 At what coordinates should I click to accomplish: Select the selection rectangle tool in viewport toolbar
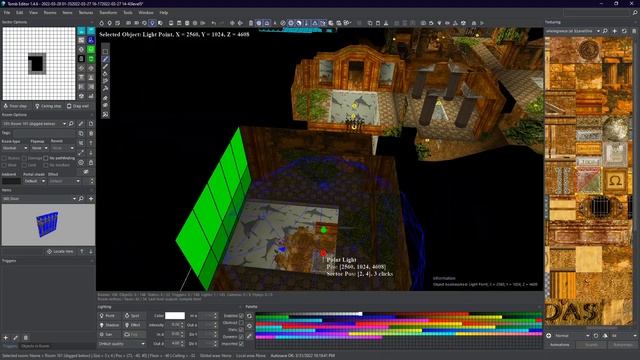tap(105, 52)
